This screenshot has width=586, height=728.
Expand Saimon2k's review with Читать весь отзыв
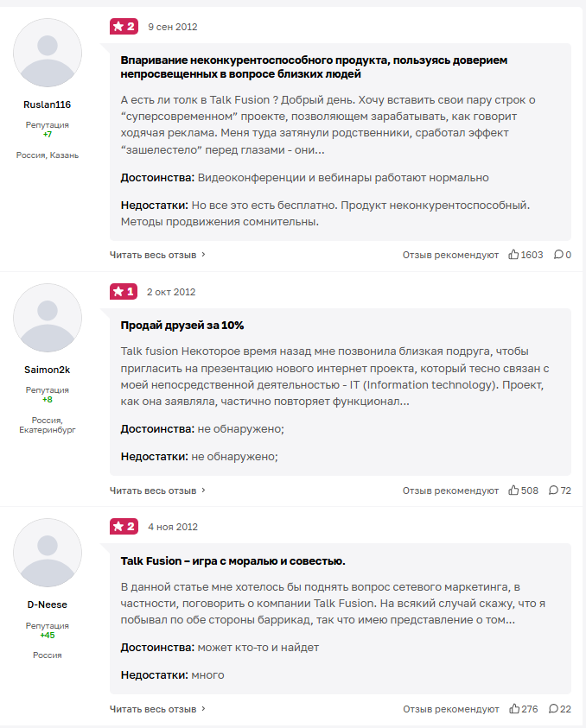click(x=157, y=491)
